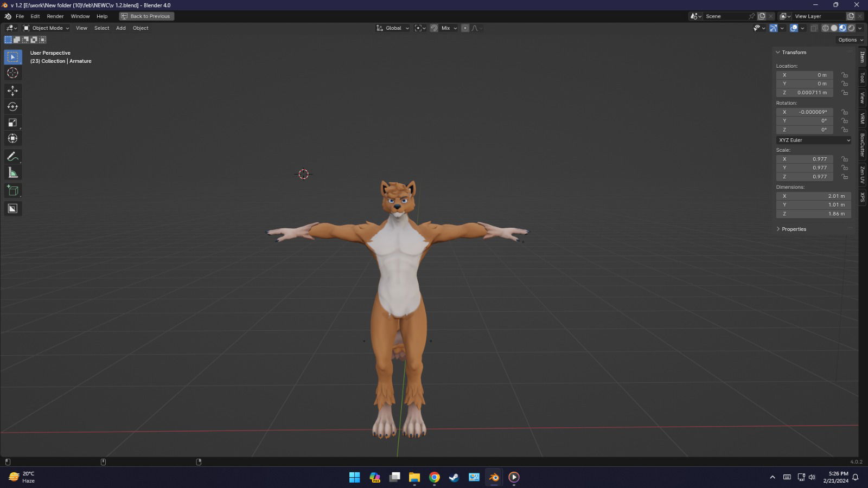Expand the Properties panel section

coord(793,229)
